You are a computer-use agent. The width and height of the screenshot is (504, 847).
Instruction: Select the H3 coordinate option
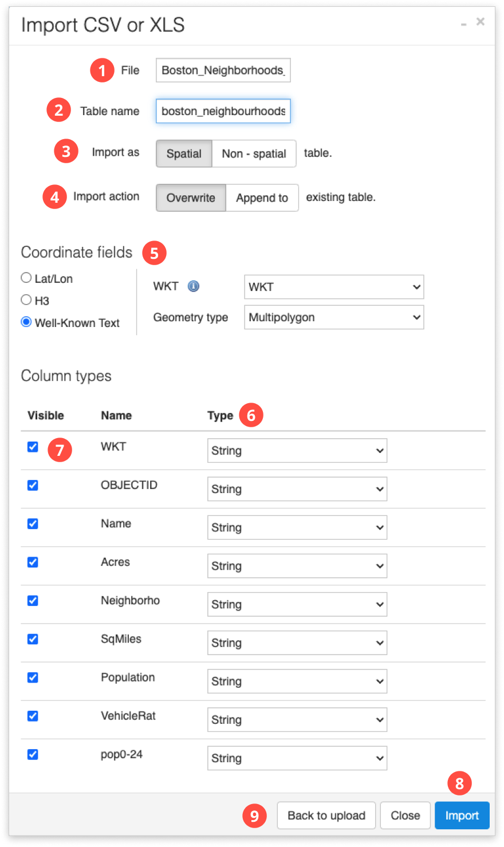pos(26,300)
